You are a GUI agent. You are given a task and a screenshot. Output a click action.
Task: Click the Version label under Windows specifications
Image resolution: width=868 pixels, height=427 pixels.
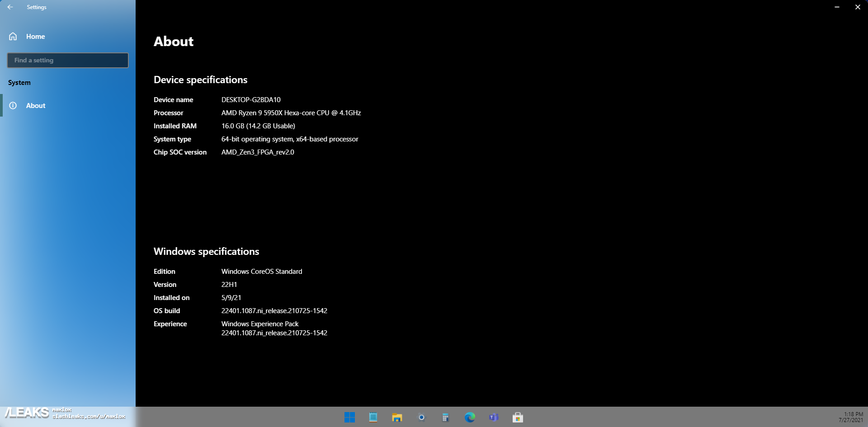(165, 285)
